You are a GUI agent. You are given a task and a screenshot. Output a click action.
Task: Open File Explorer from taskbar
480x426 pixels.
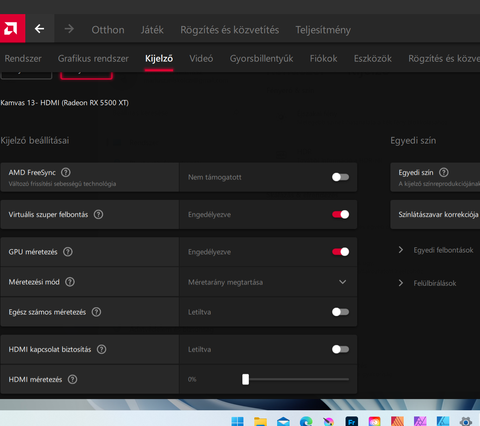pyautogui.click(x=260, y=421)
